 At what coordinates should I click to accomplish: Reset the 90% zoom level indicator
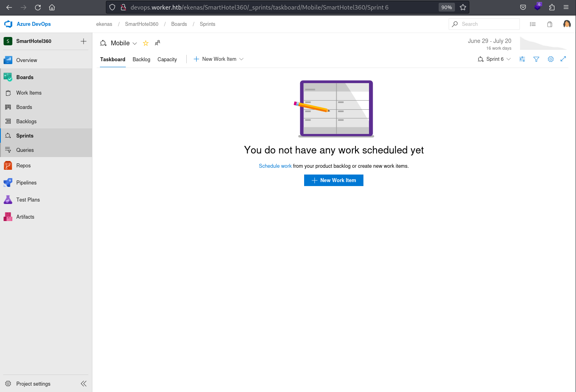point(447,7)
